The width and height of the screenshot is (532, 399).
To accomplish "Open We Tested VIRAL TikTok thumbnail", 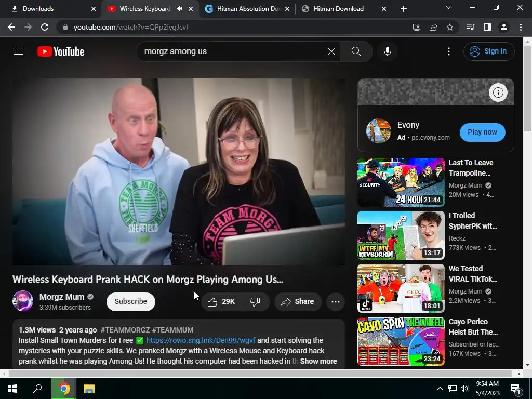I will [x=401, y=288].
